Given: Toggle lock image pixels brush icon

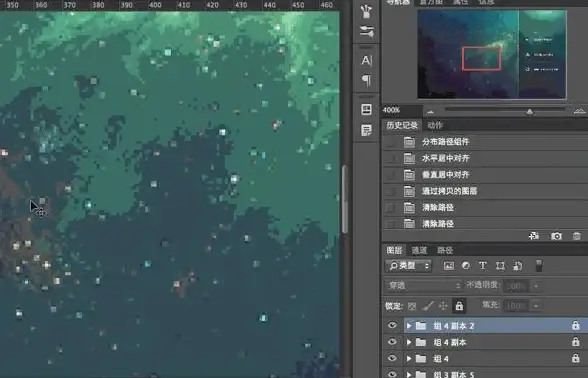Looking at the screenshot, I should coord(428,306).
